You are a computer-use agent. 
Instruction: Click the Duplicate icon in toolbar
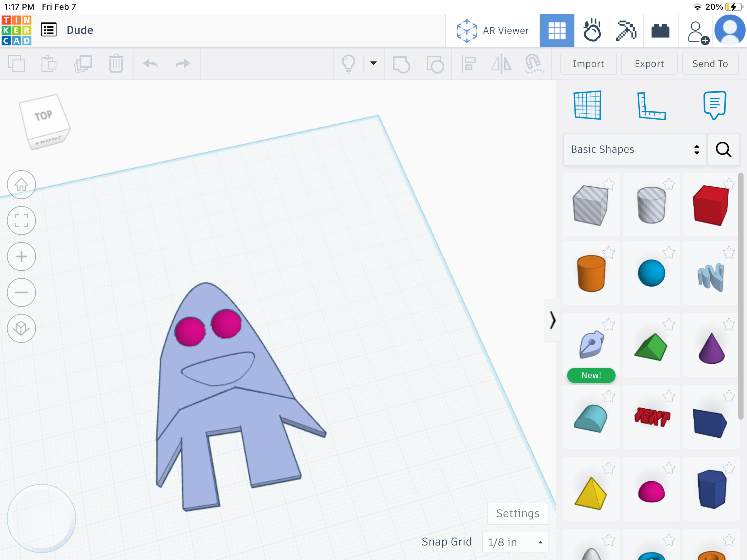point(83,64)
